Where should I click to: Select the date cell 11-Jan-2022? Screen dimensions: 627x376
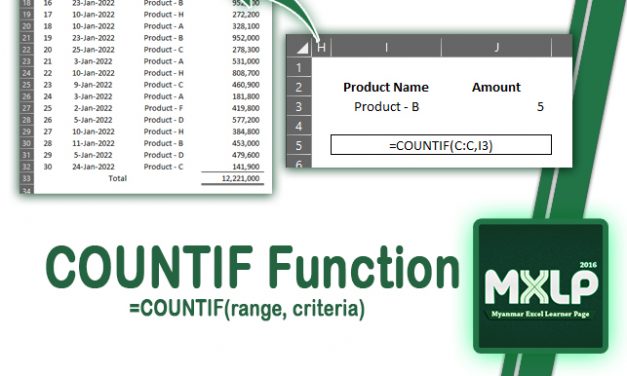(93, 143)
